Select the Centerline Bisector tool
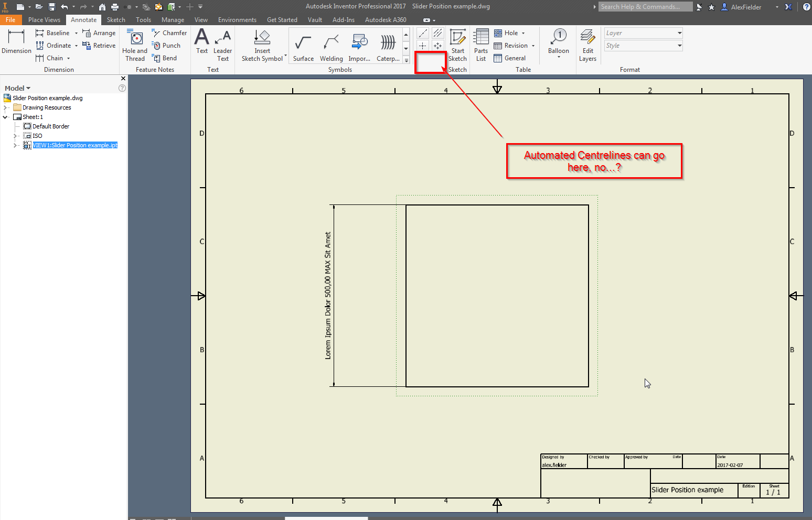Viewport: 812px width, 520px height. [438, 32]
